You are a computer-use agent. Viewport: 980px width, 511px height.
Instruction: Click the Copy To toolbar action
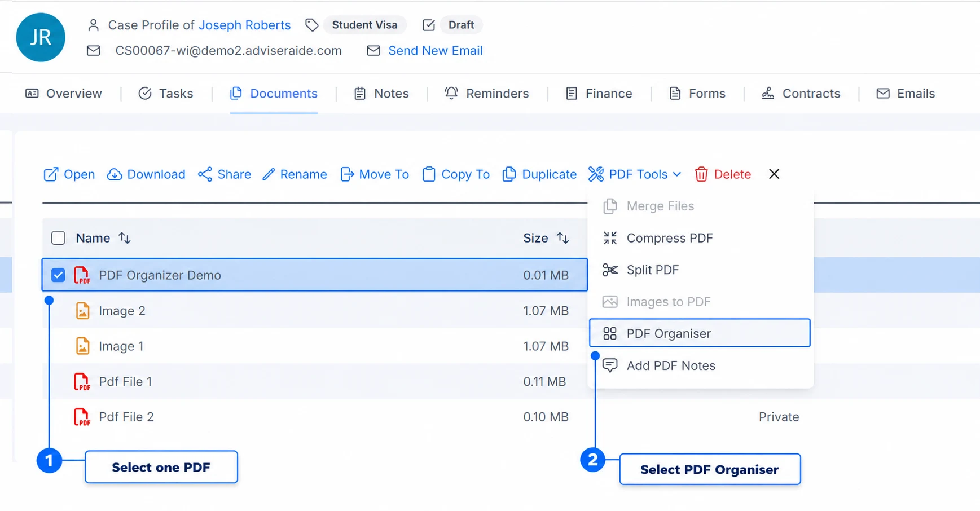tap(456, 174)
